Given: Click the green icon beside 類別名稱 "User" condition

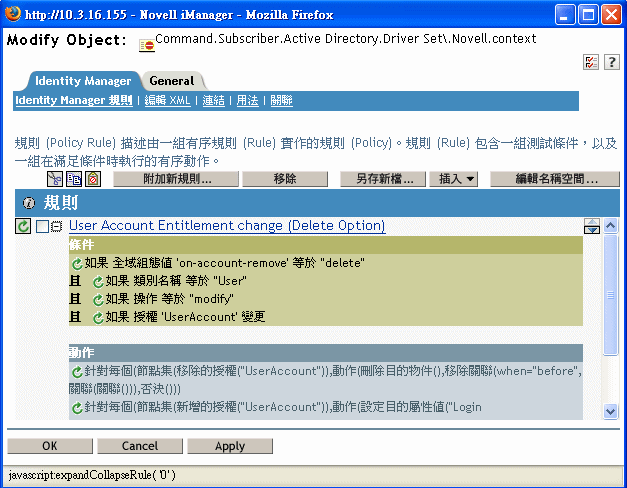Looking at the screenshot, I should [x=98, y=282].
